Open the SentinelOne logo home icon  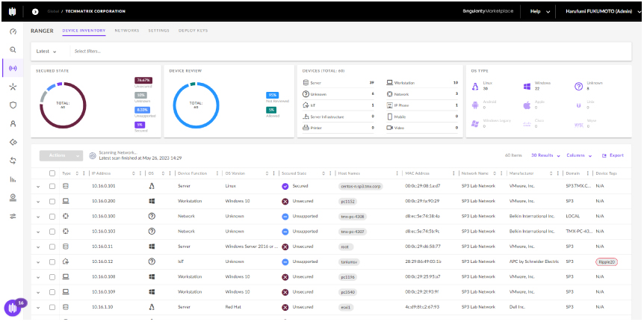click(12, 11)
